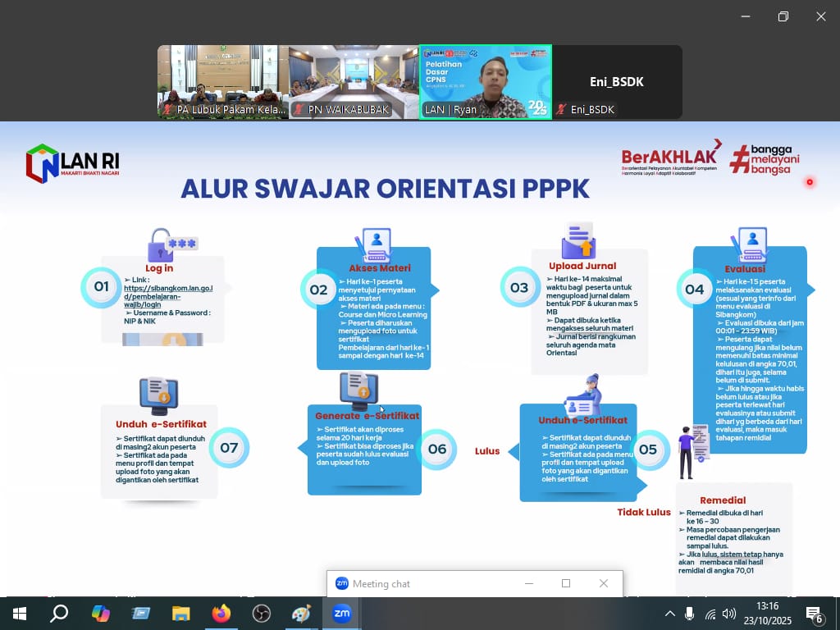Viewport: 840px width, 630px height.
Task: Open taskbar search magnifier
Action: coord(59,613)
